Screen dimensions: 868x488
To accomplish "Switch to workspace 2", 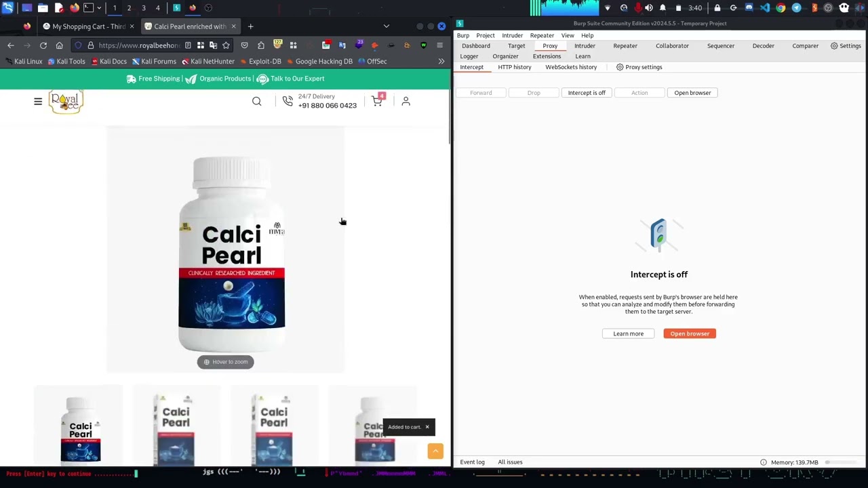I will 129,8.
